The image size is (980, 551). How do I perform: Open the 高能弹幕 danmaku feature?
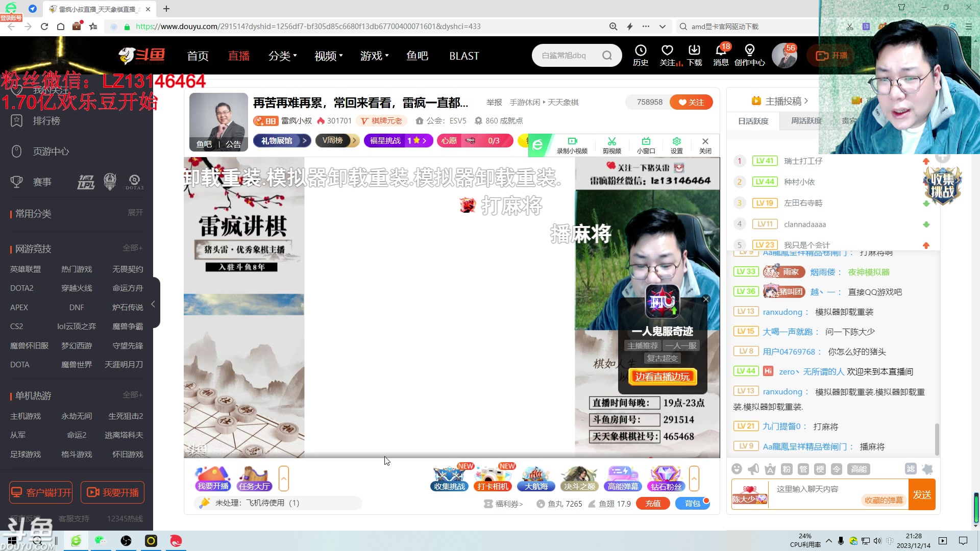(622, 477)
